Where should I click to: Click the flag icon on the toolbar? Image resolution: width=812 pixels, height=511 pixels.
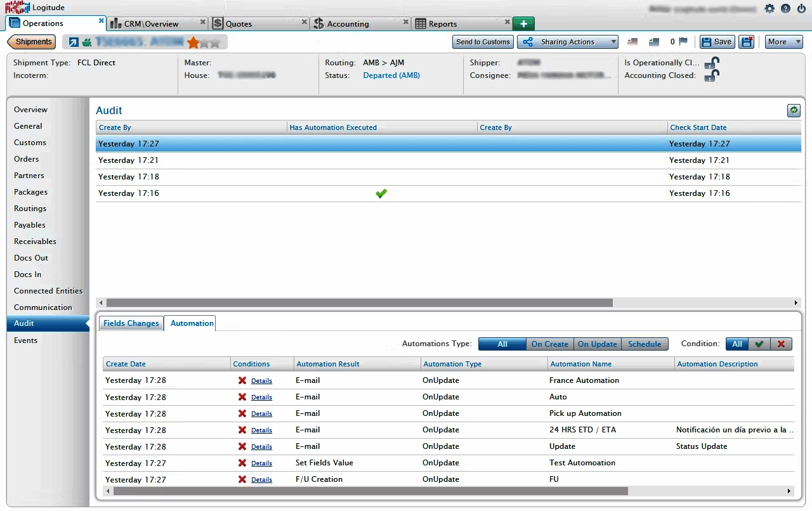click(x=684, y=41)
